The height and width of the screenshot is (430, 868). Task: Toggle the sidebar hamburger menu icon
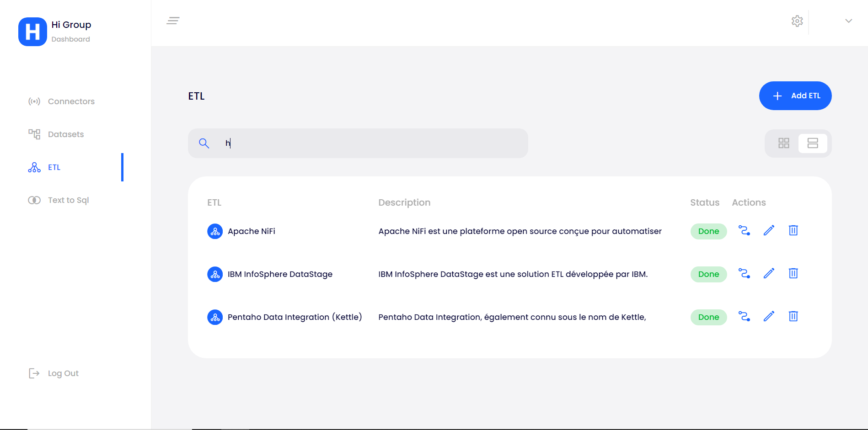(x=173, y=21)
